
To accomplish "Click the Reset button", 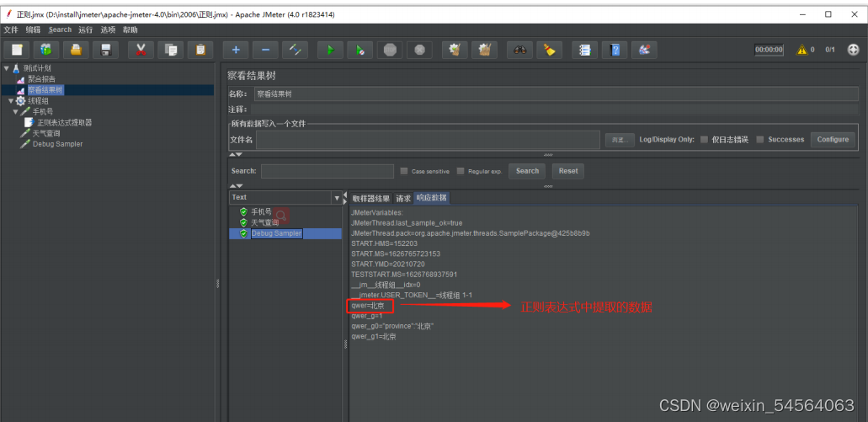I will pyautogui.click(x=568, y=171).
